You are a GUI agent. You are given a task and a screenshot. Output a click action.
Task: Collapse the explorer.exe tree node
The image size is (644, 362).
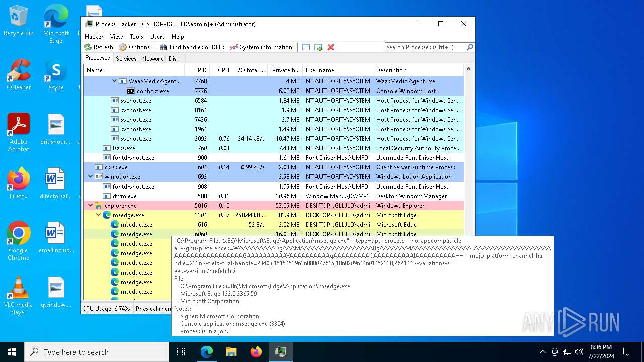tap(91, 205)
